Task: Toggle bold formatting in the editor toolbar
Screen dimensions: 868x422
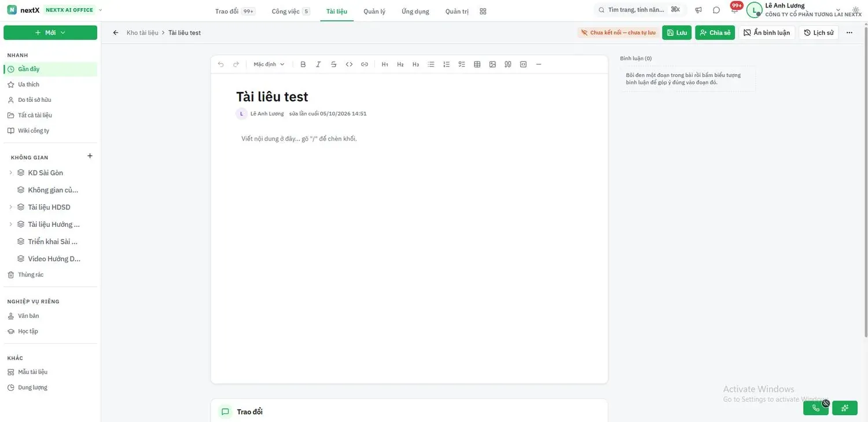Action: point(303,64)
